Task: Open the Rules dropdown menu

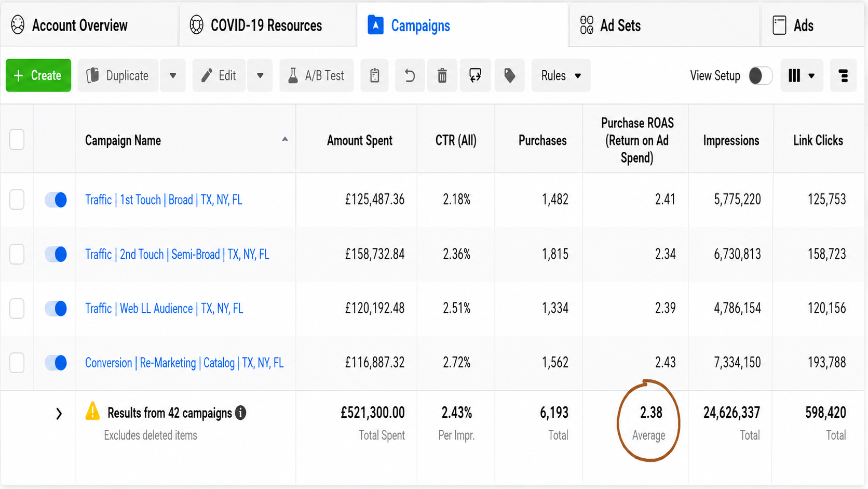Action: [561, 76]
